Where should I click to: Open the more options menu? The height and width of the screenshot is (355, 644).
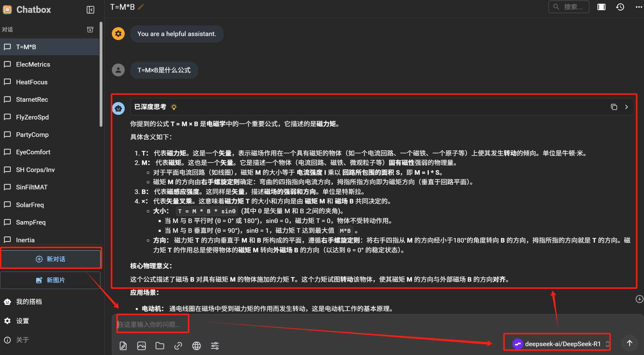(638, 7)
